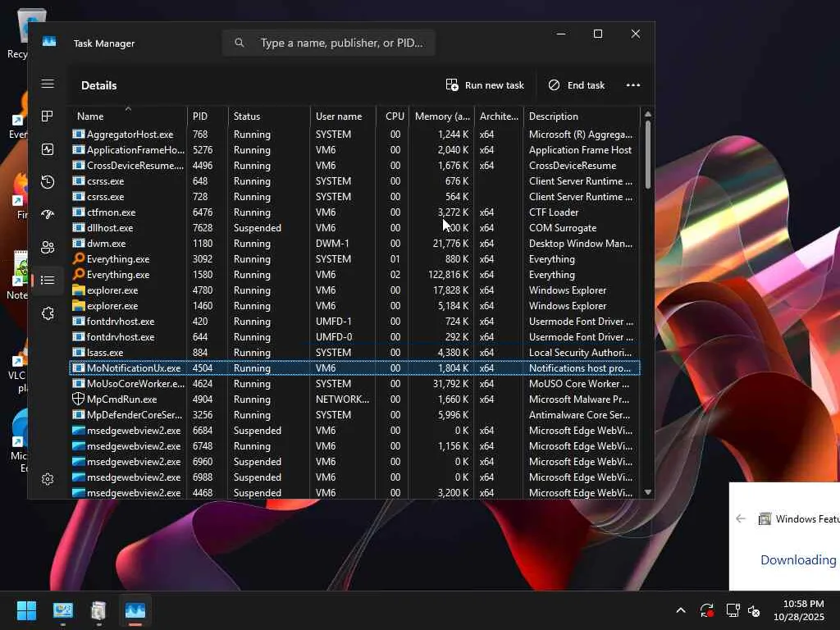Select the dwm.exe process
The image size is (840, 630).
click(354, 243)
